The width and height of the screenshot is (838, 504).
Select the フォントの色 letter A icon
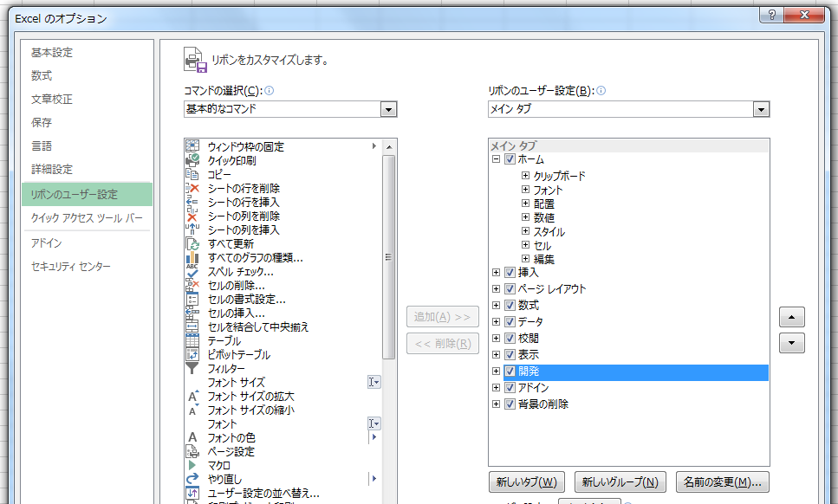[x=192, y=438]
